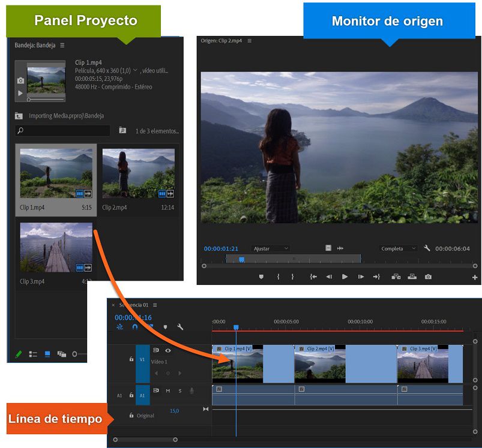Click Find/create search bin icon
This screenshot has height=448, width=482.
point(122,130)
